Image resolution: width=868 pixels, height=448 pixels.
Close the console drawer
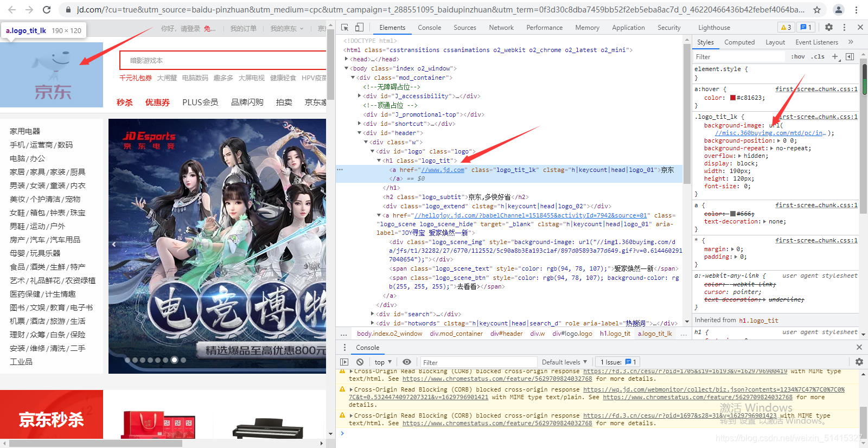tap(859, 347)
